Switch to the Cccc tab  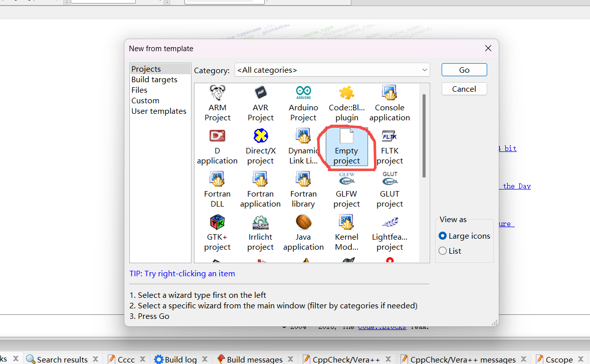click(x=121, y=359)
